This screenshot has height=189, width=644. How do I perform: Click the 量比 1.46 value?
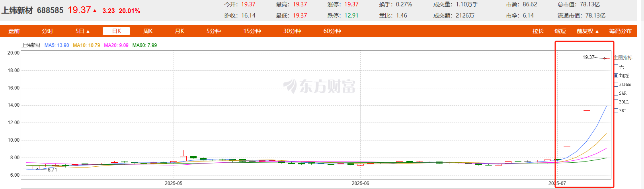click(x=402, y=16)
